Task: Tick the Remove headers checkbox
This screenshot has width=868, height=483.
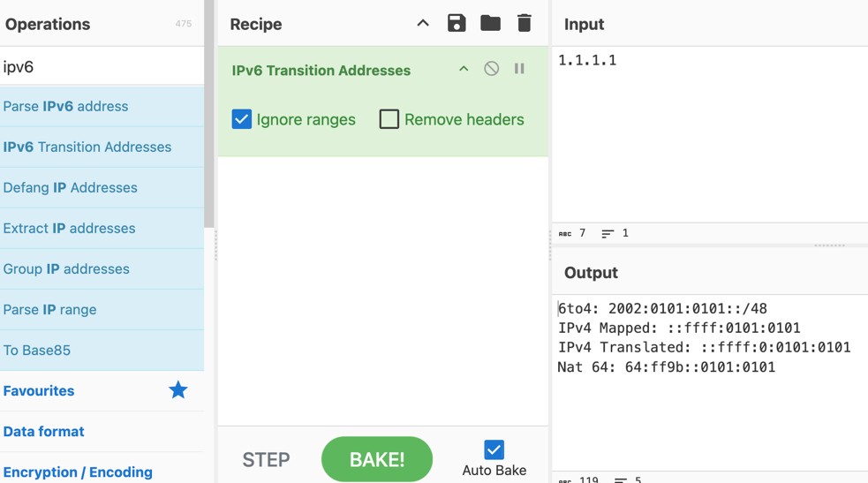Action: pos(389,119)
